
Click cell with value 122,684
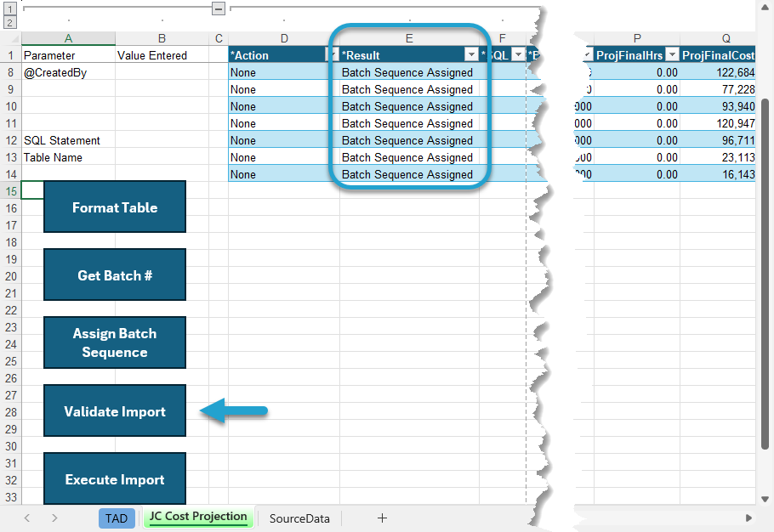[718, 72]
